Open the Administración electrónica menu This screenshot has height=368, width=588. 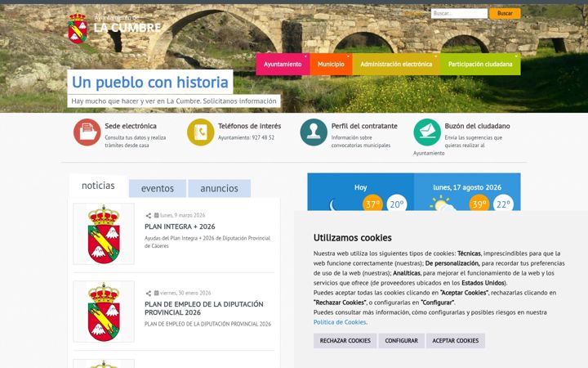(x=396, y=65)
